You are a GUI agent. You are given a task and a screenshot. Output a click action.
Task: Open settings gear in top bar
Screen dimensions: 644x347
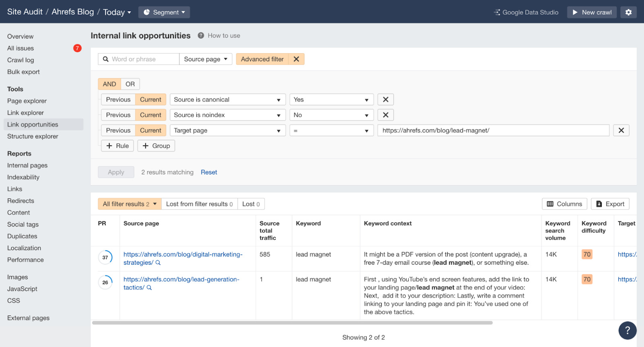point(628,12)
